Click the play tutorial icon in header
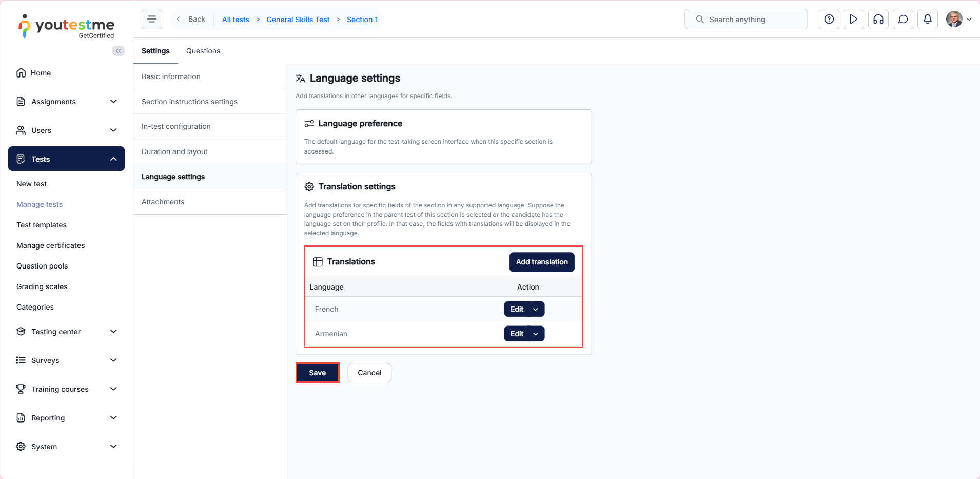 pyautogui.click(x=853, y=20)
